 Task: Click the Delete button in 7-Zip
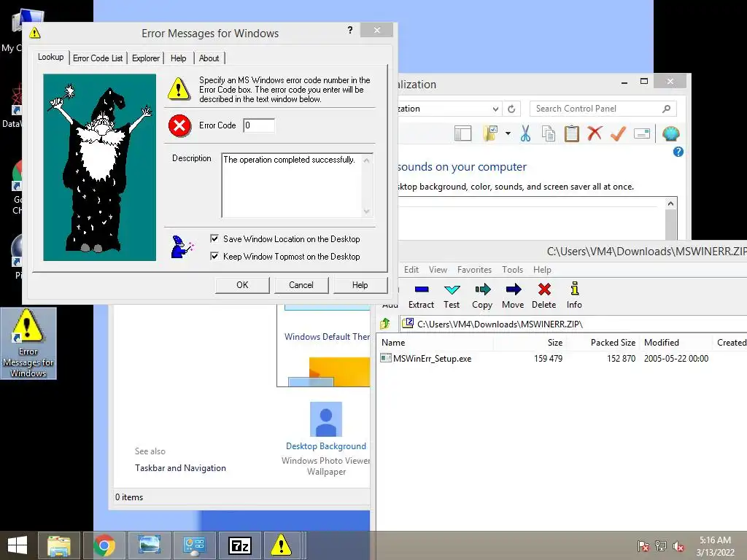pyautogui.click(x=544, y=296)
